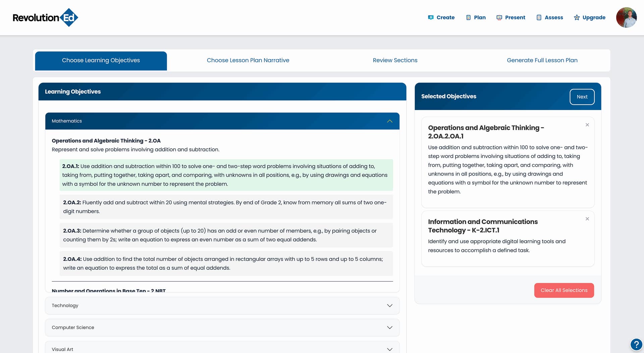
Task: Switch to Choose Lesson Plan Narrative tab
Action: tap(248, 60)
